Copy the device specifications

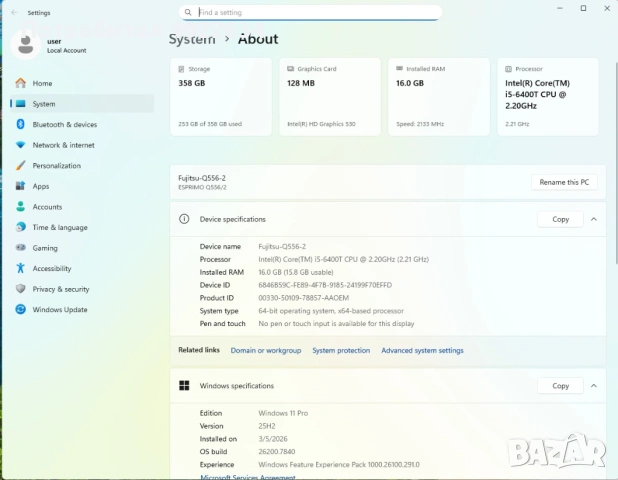click(x=560, y=219)
